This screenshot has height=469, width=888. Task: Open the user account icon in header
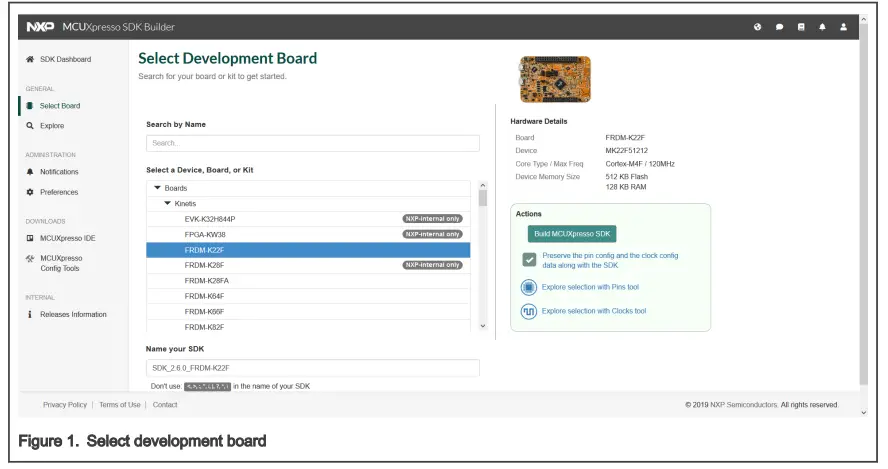(x=843, y=27)
